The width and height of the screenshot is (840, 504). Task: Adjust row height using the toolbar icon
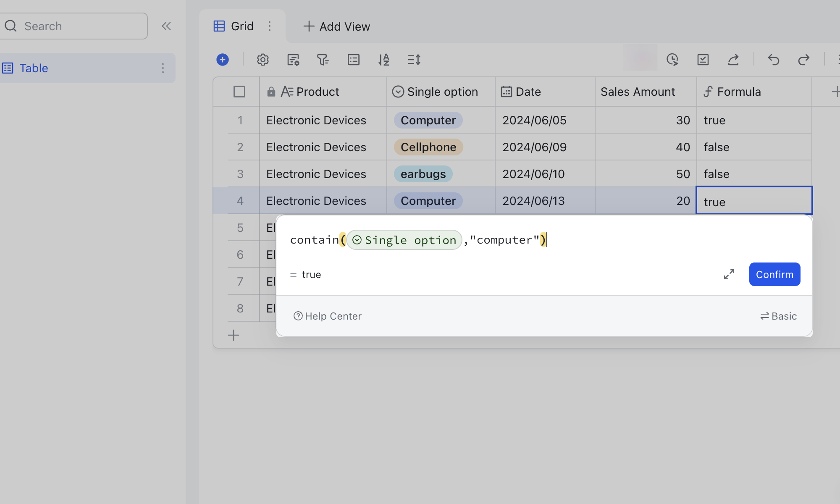(414, 60)
